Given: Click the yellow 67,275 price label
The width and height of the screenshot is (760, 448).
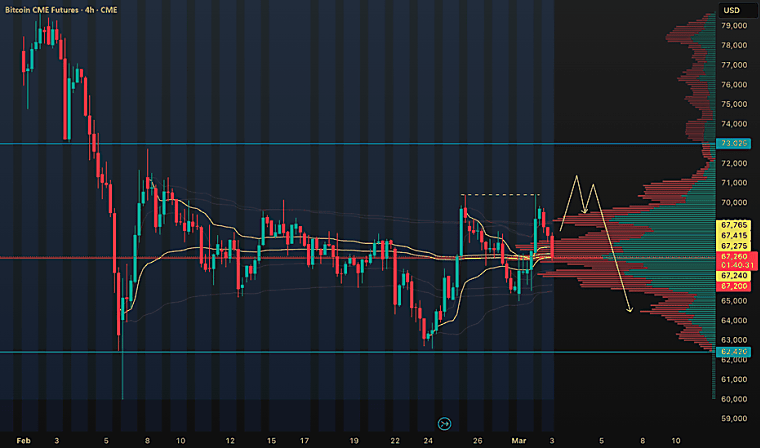Looking at the screenshot, I should (x=733, y=246).
